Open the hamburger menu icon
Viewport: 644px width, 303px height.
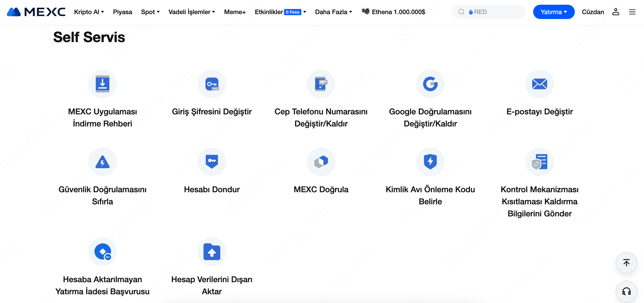pos(632,12)
